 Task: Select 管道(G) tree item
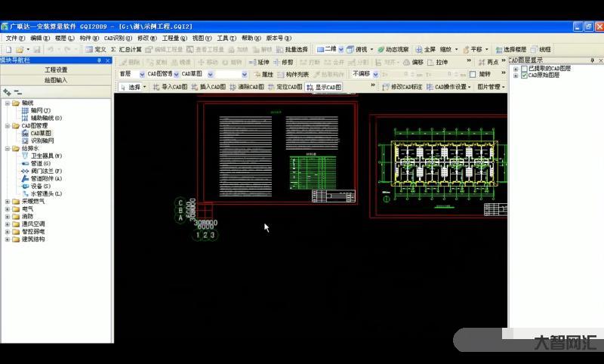pos(41,163)
